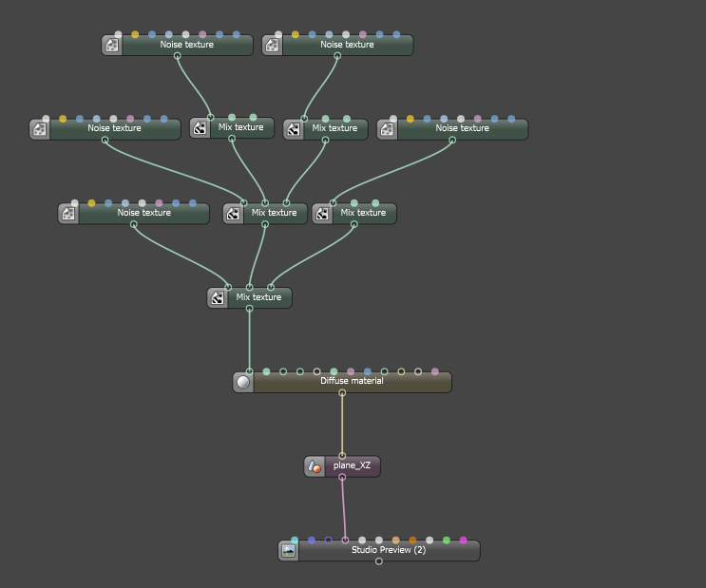The height and width of the screenshot is (588, 706).
Task: Click yellow pin on top-row right Noise texture
Action: [x=296, y=34]
